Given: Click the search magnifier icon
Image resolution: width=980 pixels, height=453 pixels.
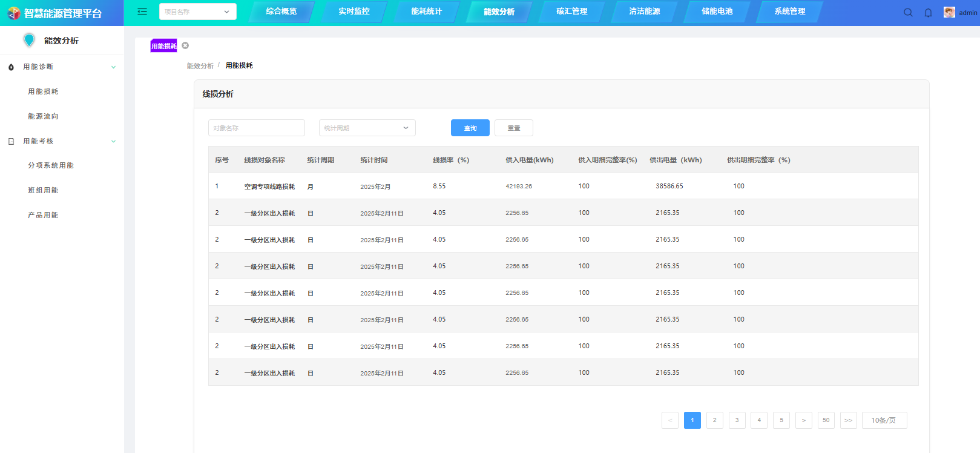Looking at the screenshot, I should pos(908,13).
